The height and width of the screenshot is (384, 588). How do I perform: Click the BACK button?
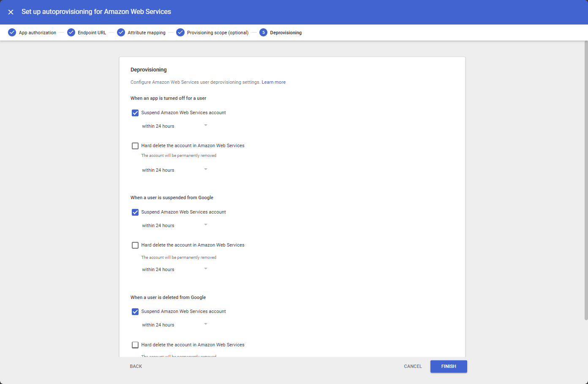tap(136, 367)
